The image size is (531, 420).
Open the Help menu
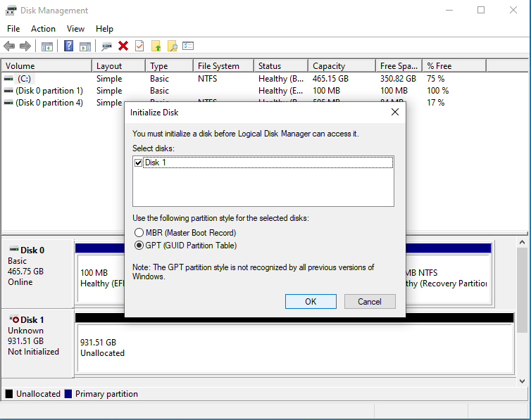[x=104, y=29]
